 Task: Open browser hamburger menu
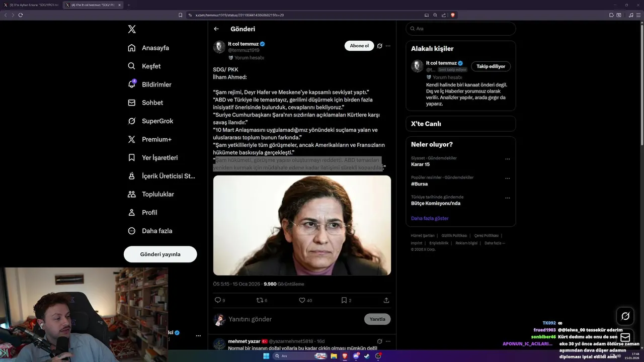point(639,15)
